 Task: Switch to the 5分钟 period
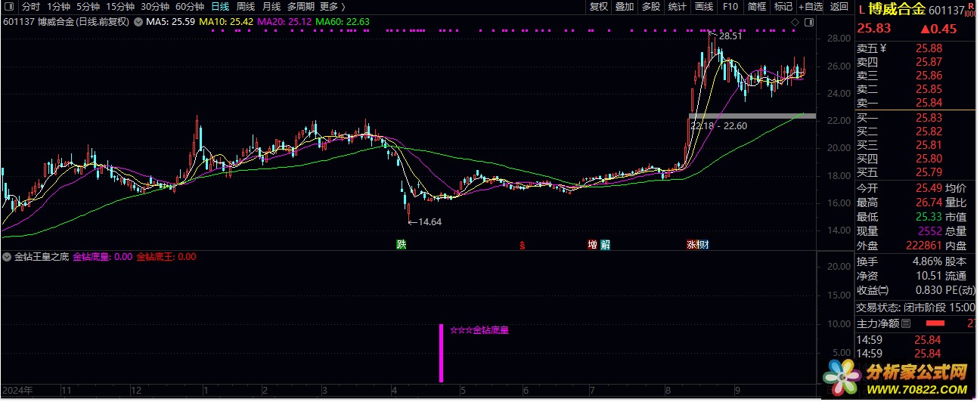click(88, 6)
